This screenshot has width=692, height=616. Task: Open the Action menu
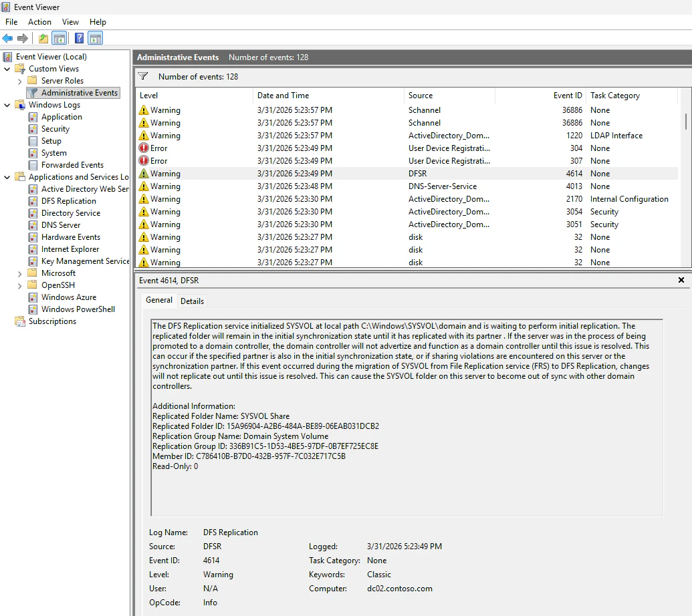[x=39, y=21]
